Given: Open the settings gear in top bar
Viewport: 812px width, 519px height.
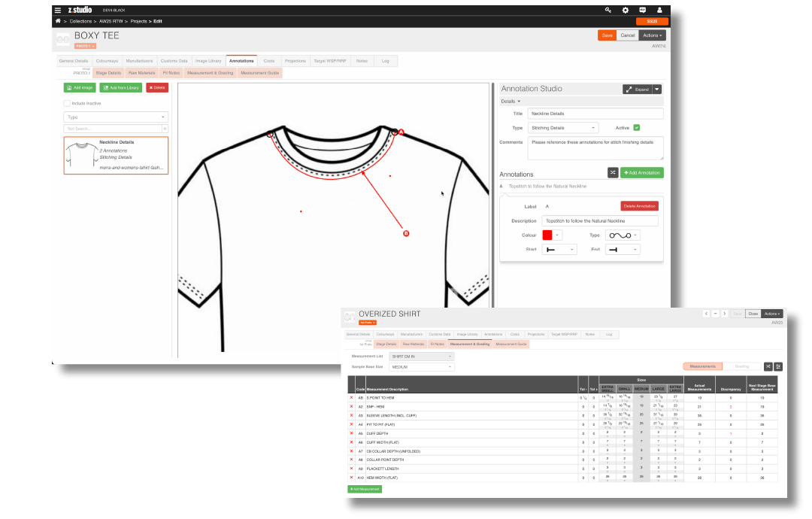Looking at the screenshot, I should [625, 10].
